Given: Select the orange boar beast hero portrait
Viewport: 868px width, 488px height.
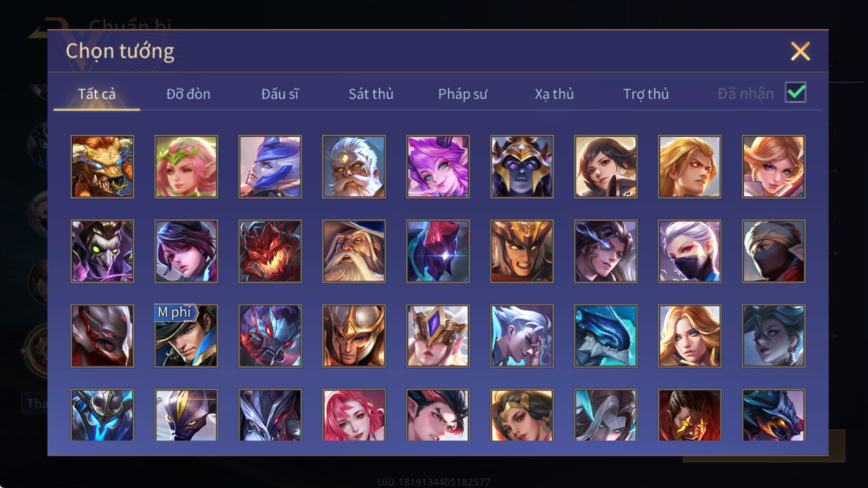Looking at the screenshot, I should point(102,167).
